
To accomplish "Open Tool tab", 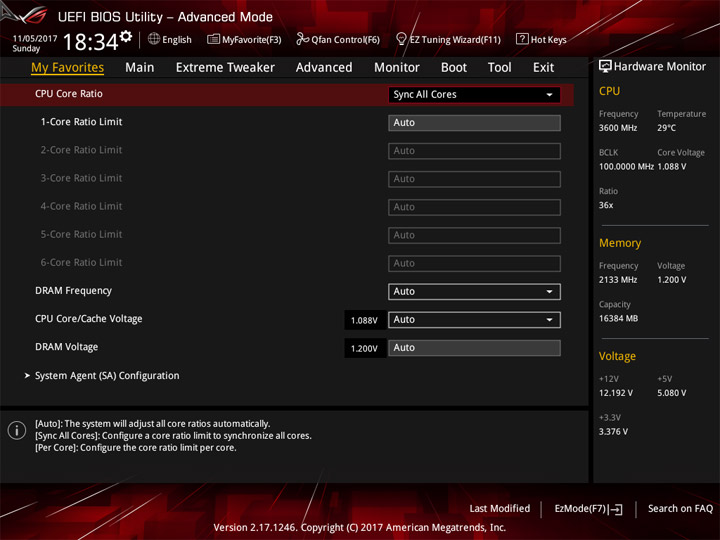I will [499, 68].
